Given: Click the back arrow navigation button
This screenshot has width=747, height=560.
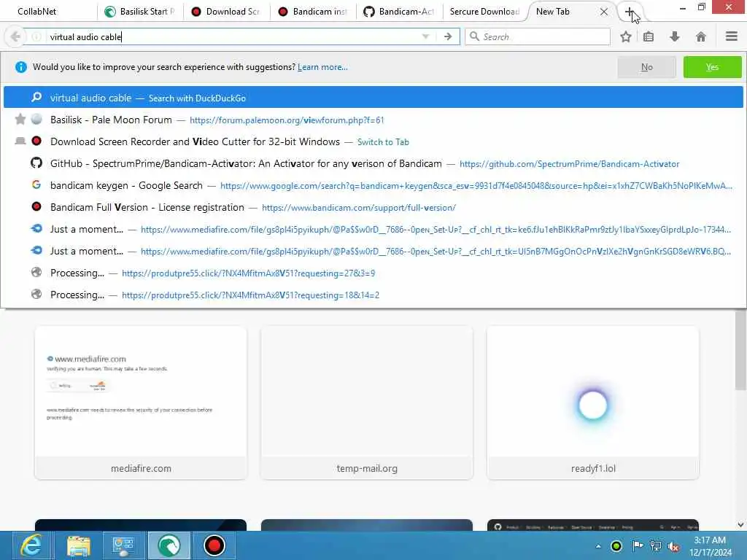Looking at the screenshot, I should 15,36.
